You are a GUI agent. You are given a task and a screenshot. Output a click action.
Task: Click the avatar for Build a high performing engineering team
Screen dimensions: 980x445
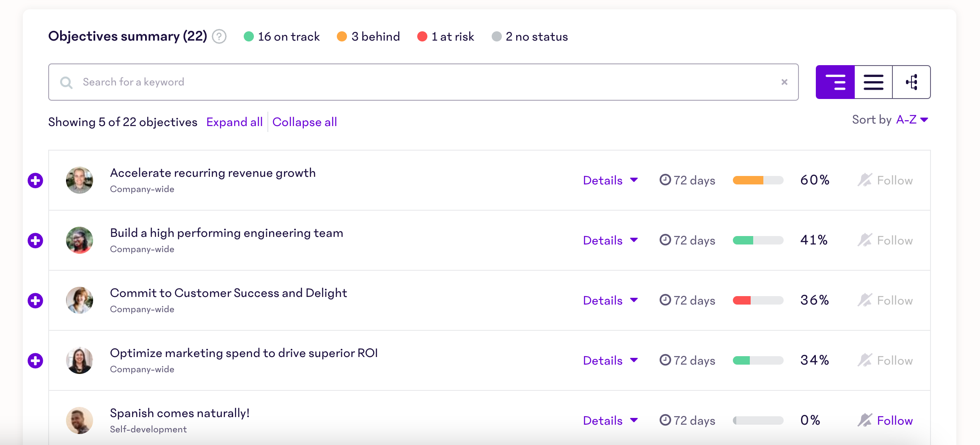(x=80, y=241)
